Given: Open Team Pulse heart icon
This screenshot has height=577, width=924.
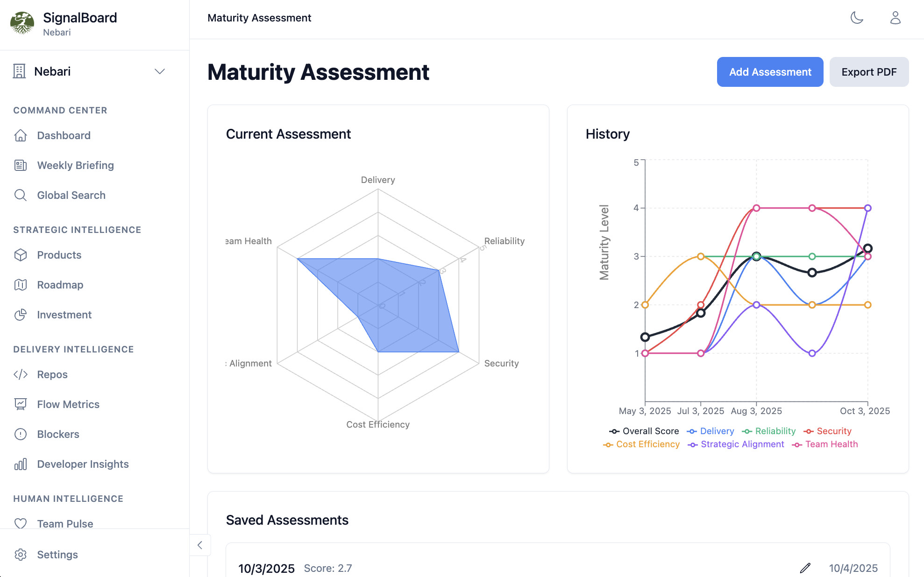Looking at the screenshot, I should [x=21, y=523].
